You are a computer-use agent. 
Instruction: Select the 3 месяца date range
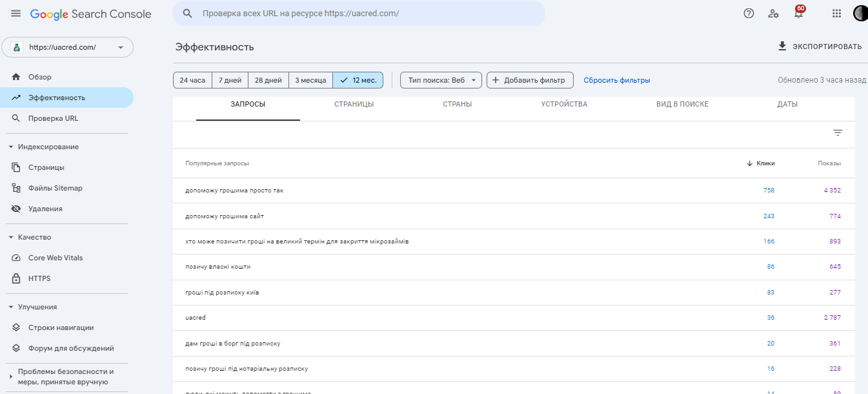tap(310, 80)
